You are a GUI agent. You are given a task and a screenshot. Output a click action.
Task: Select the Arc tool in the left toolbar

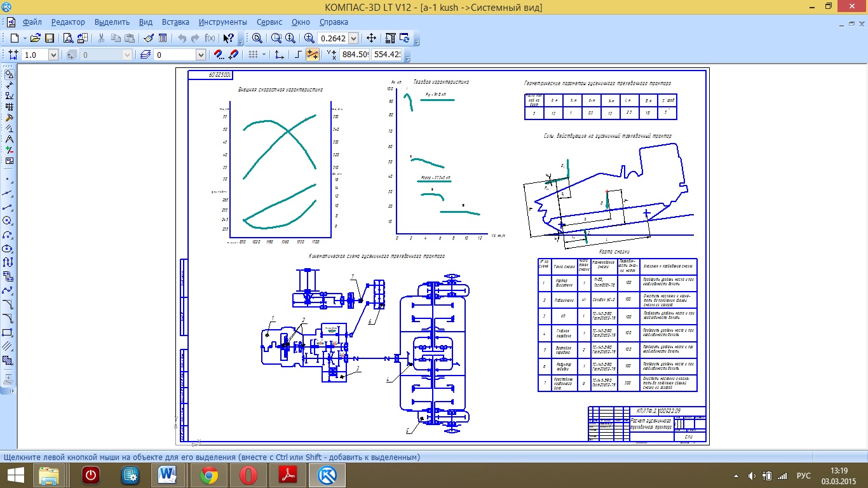click(x=9, y=234)
